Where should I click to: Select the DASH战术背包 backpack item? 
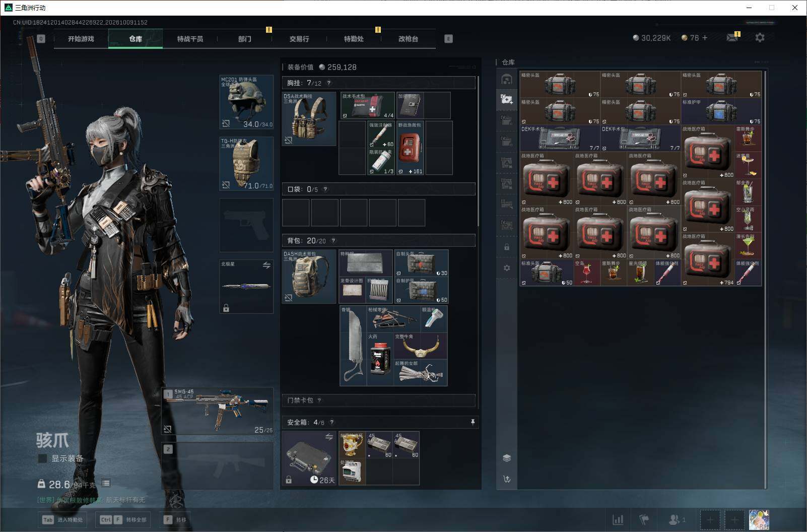309,276
